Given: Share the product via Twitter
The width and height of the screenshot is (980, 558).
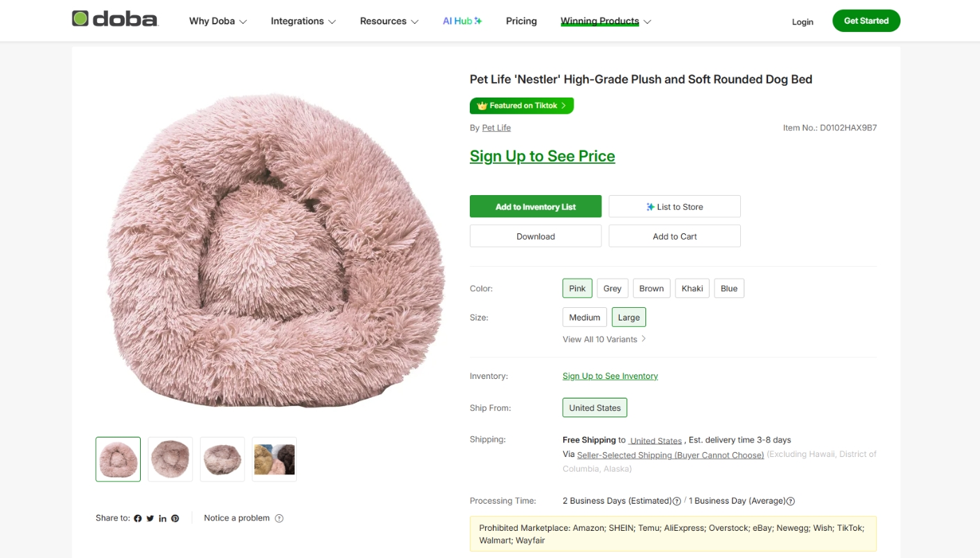Looking at the screenshot, I should pos(150,518).
